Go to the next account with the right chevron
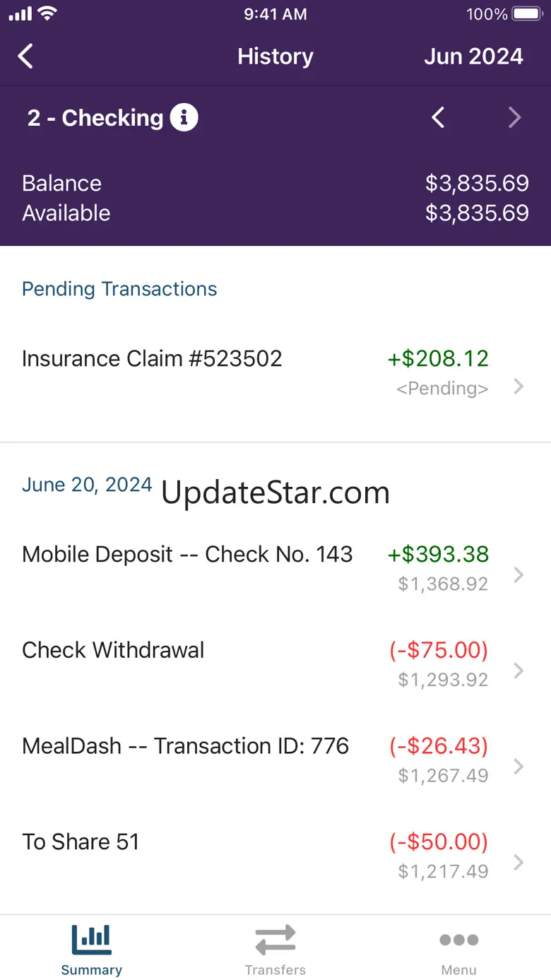The height and width of the screenshot is (980, 551). pos(515,117)
